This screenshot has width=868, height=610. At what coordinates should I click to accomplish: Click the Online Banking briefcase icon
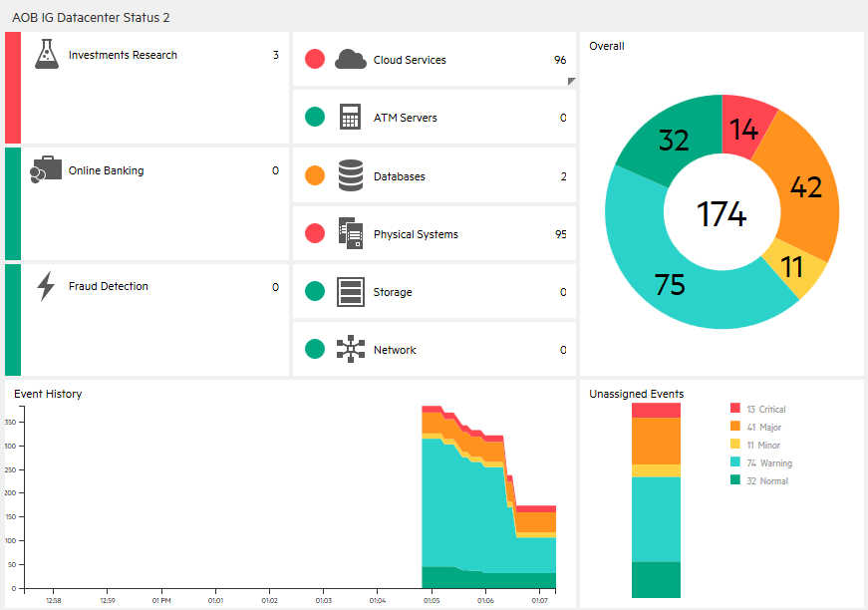46,169
